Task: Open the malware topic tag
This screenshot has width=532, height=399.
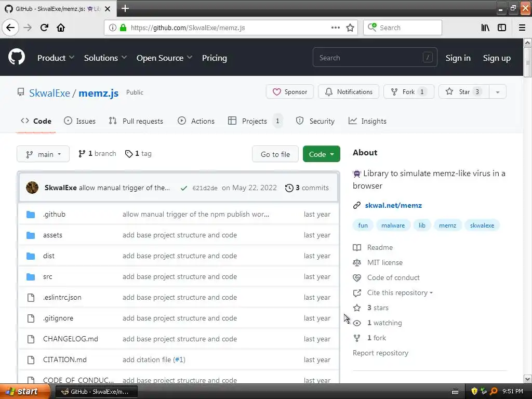Action: [393, 225]
